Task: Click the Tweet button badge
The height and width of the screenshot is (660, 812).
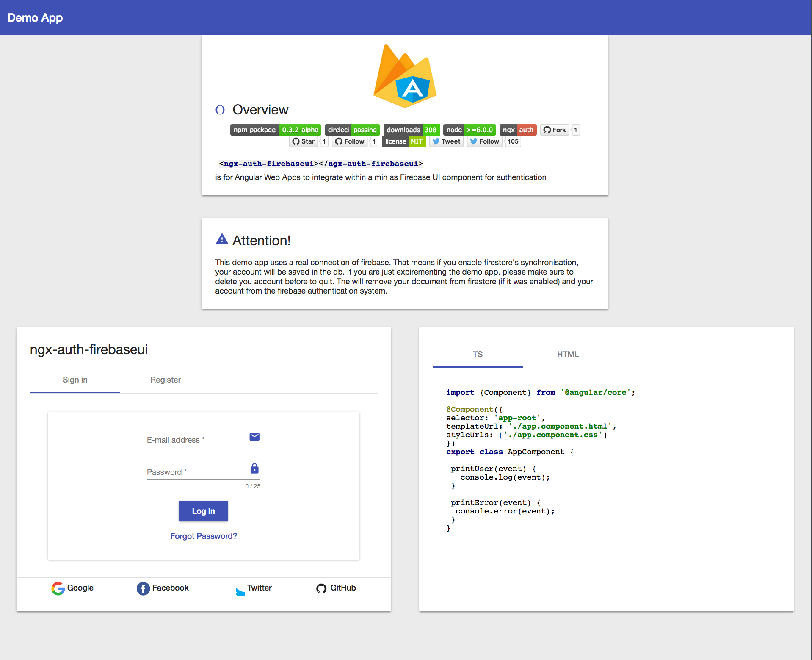Action: pyautogui.click(x=446, y=141)
